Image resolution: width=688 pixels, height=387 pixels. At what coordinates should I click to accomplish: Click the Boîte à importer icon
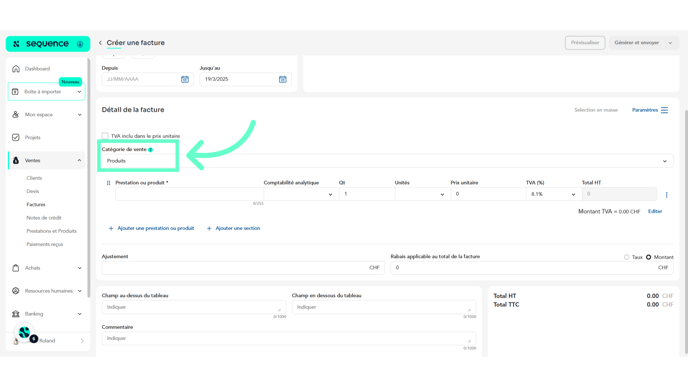(x=15, y=92)
